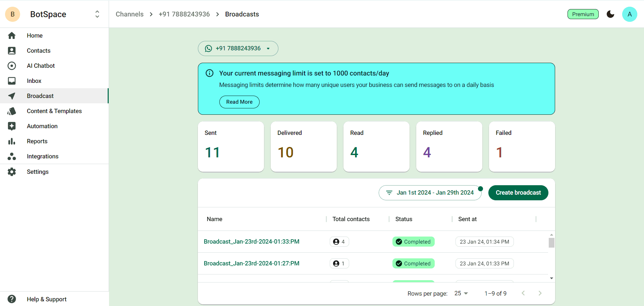
Task: Click the table scrollbar thumb
Action: tap(551, 243)
